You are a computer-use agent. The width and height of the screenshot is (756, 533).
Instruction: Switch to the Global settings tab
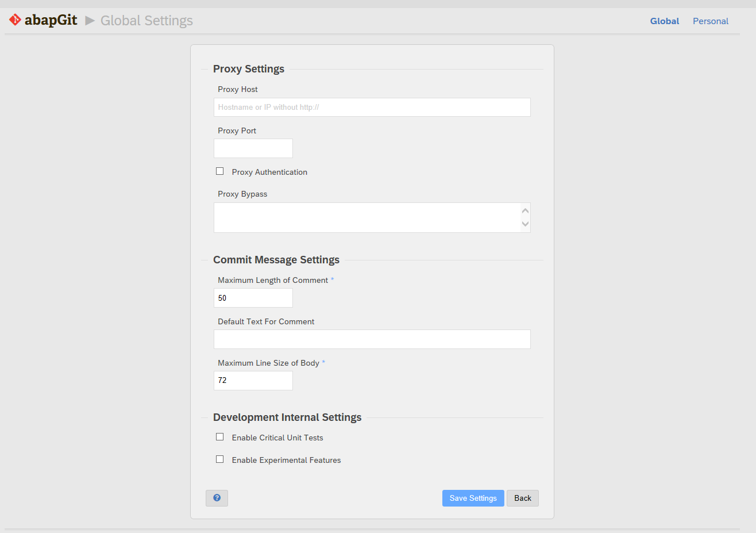coord(665,21)
